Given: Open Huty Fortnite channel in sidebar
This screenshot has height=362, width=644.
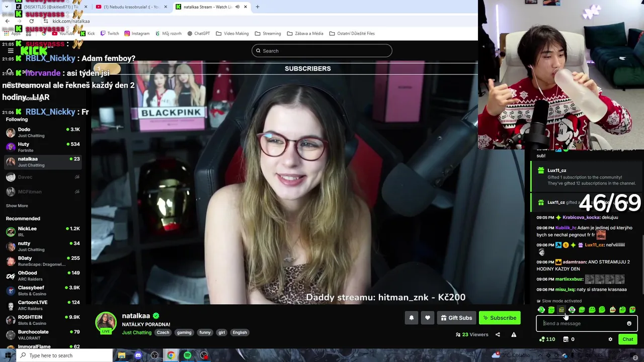Looking at the screenshot, I should pyautogui.click(x=43, y=147).
